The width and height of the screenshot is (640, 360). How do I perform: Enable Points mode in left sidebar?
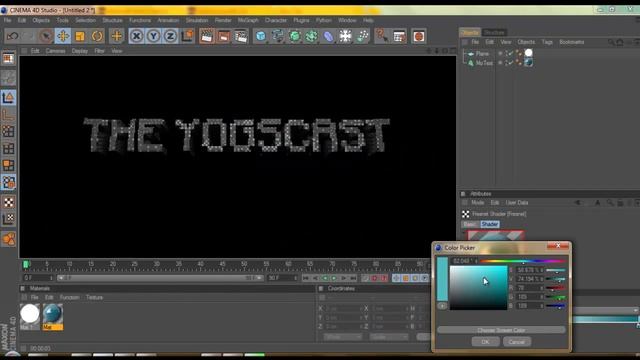[x=8, y=131]
